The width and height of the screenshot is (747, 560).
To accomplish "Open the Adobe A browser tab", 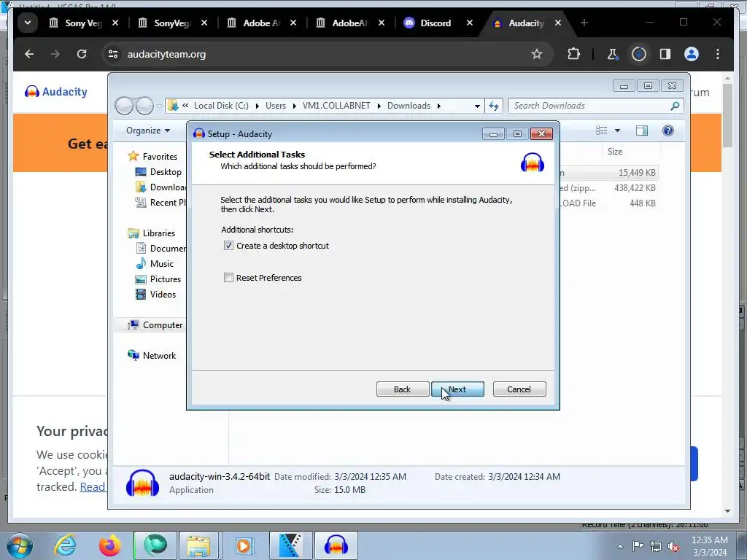I will (261, 23).
